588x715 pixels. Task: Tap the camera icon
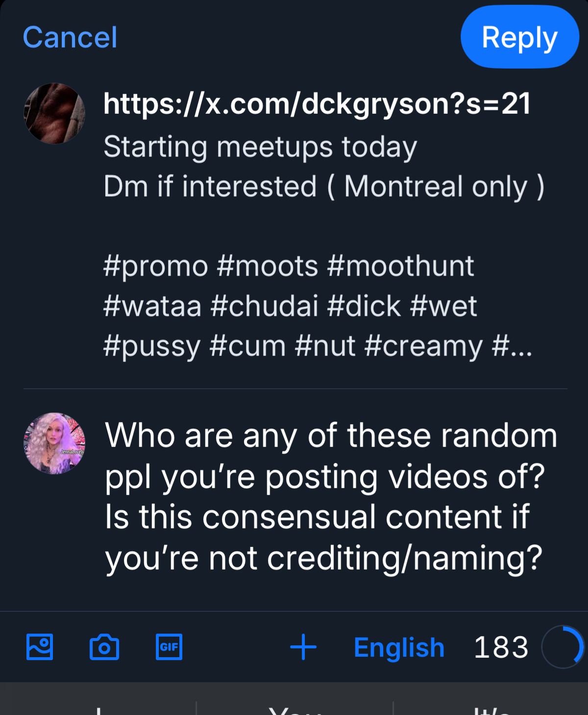104,647
